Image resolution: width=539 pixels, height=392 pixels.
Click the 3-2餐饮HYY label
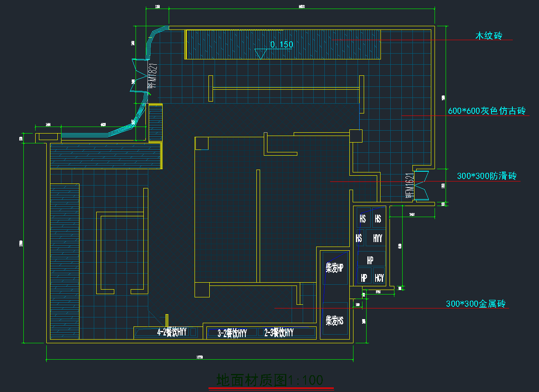[232, 333]
